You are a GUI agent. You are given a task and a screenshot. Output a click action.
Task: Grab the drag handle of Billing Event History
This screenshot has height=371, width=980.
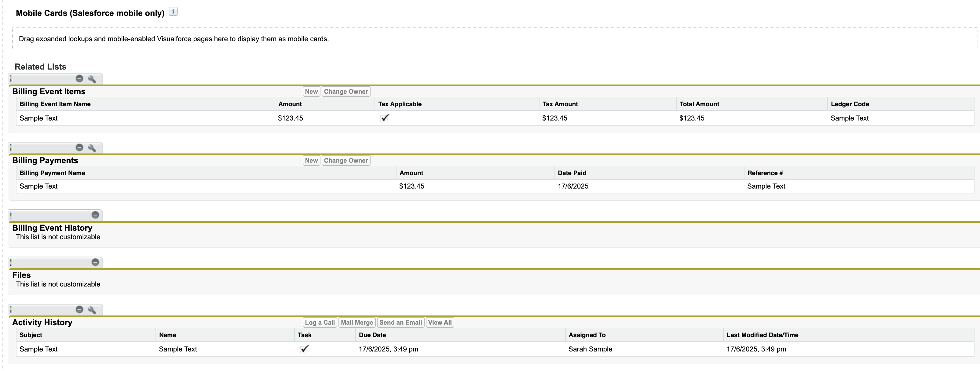[x=11, y=215]
